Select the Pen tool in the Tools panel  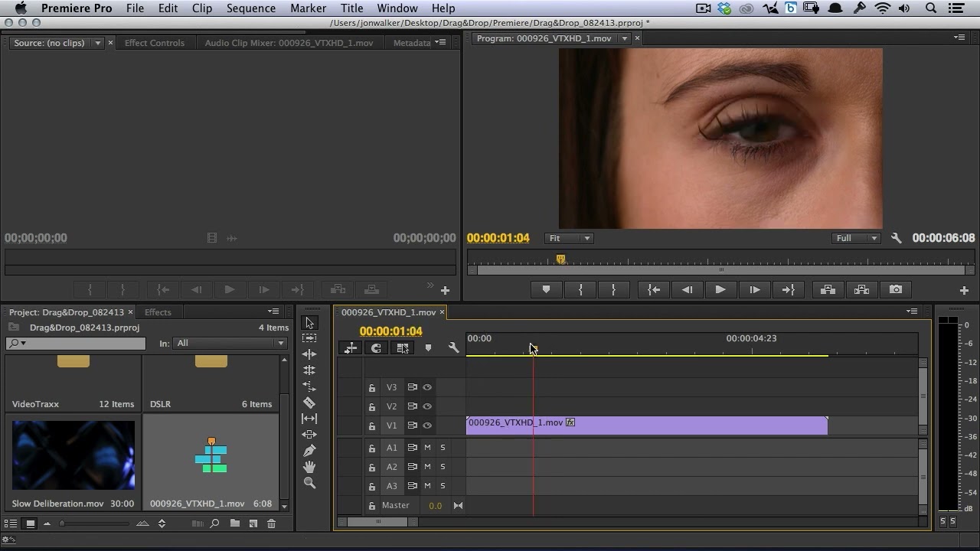pos(309,451)
